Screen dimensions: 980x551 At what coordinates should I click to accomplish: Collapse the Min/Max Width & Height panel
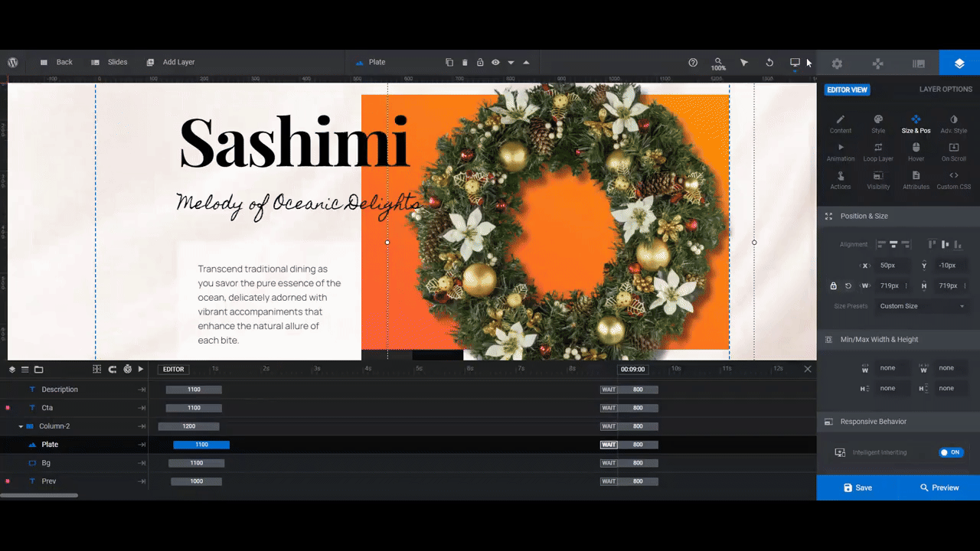pos(898,339)
